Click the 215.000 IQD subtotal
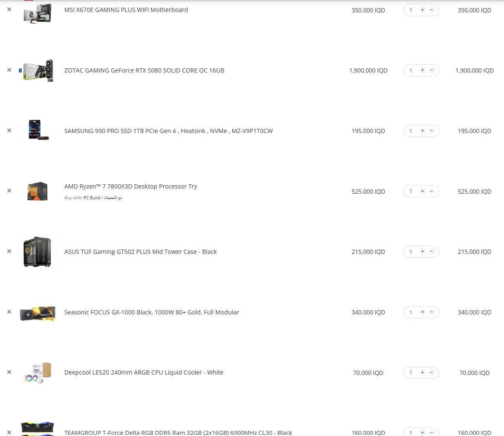Screen dimensions: 504x436 pos(475,252)
